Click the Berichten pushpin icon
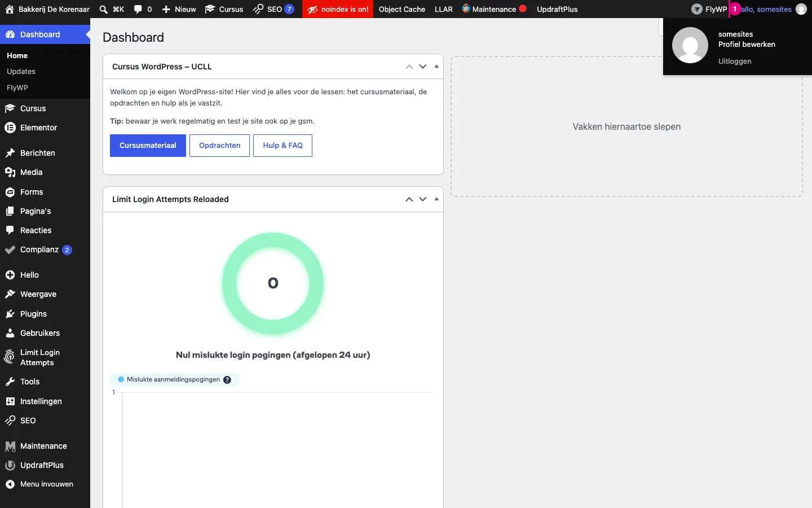 pyautogui.click(x=10, y=153)
